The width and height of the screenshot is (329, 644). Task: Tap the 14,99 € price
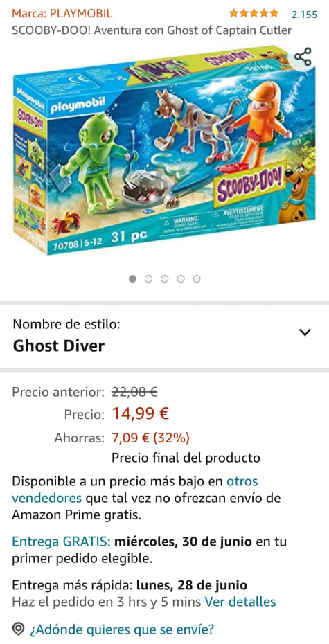pos(141,413)
